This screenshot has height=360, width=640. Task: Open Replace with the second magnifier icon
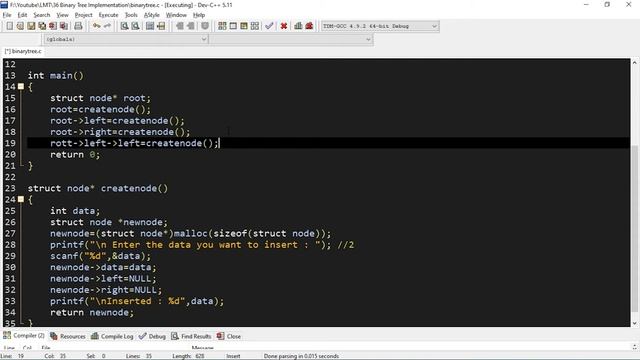[135, 26]
